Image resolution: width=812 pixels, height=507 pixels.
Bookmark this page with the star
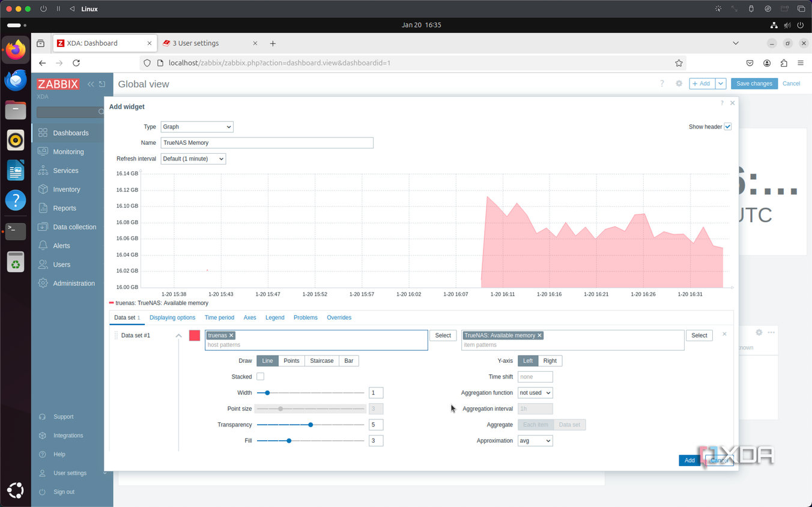click(679, 63)
